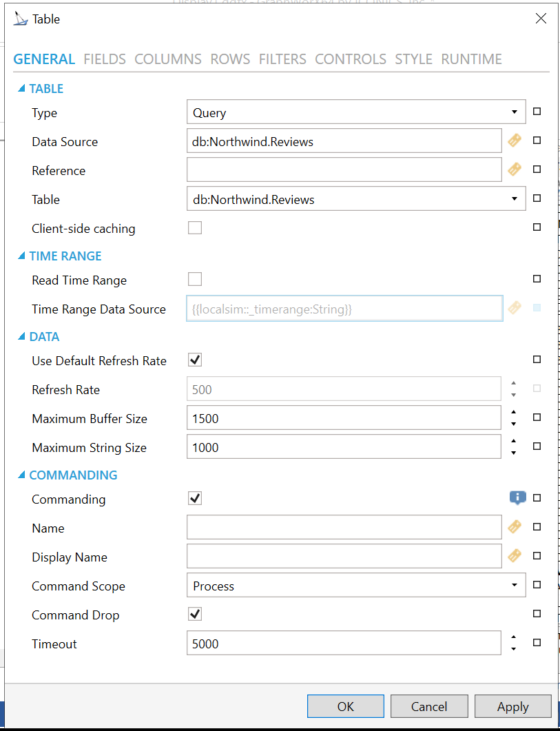Open the Type dropdown showing Query
Viewport: 560px width, 731px height.
pos(355,112)
